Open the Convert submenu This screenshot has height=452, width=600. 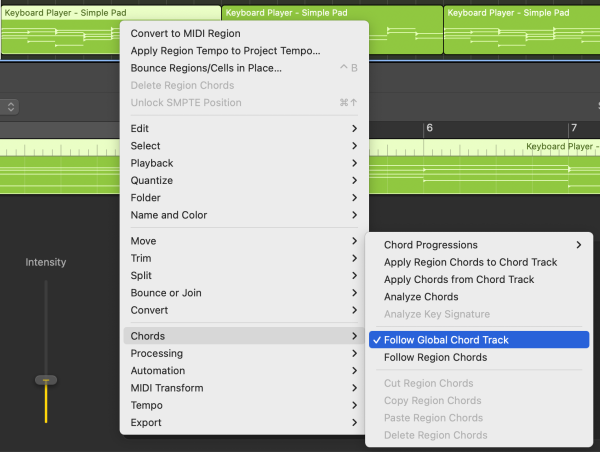click(244, 310)
